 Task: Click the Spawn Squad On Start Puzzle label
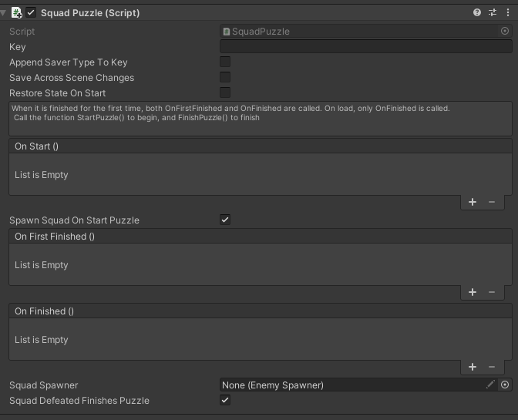(x=74, y=220)
